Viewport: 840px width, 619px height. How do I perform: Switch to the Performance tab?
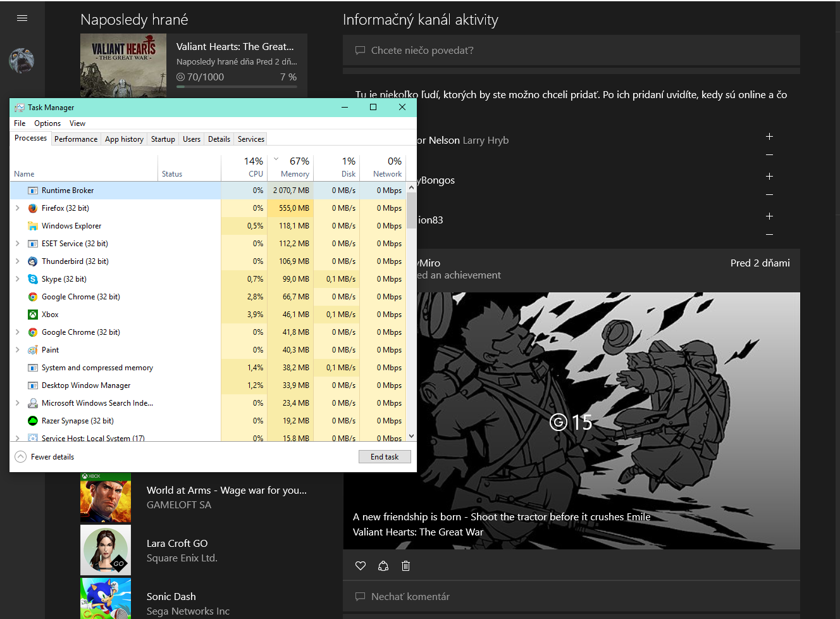(x=76, y=139)
